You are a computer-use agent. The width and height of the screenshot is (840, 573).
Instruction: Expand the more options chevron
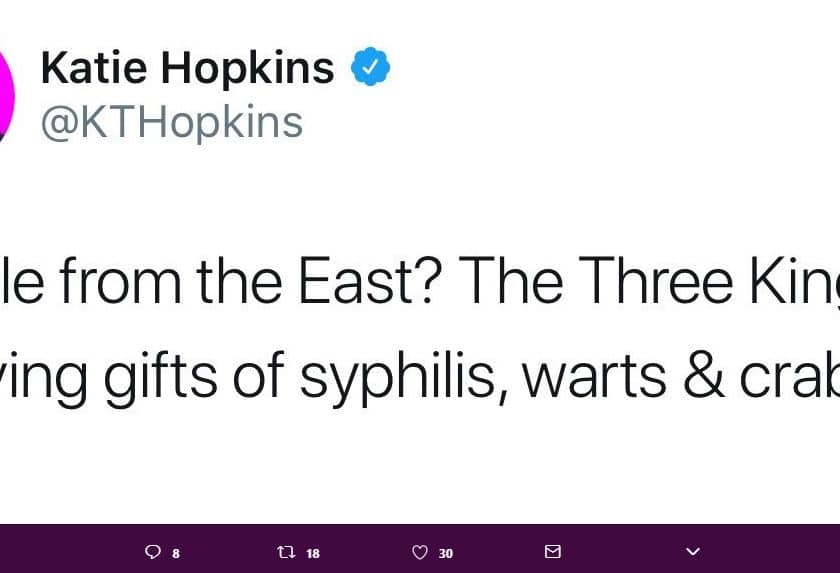[x=693, y=551]
